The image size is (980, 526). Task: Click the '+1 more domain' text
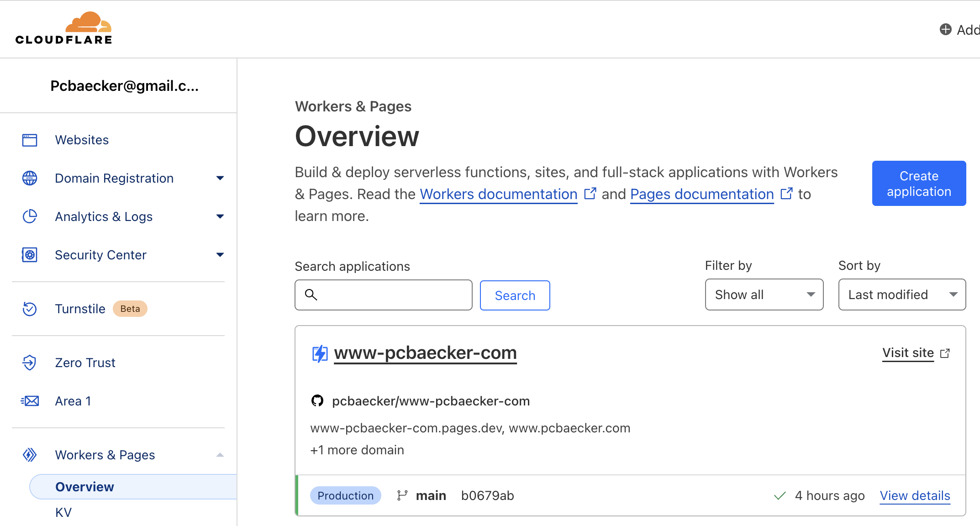pos(357,450)
